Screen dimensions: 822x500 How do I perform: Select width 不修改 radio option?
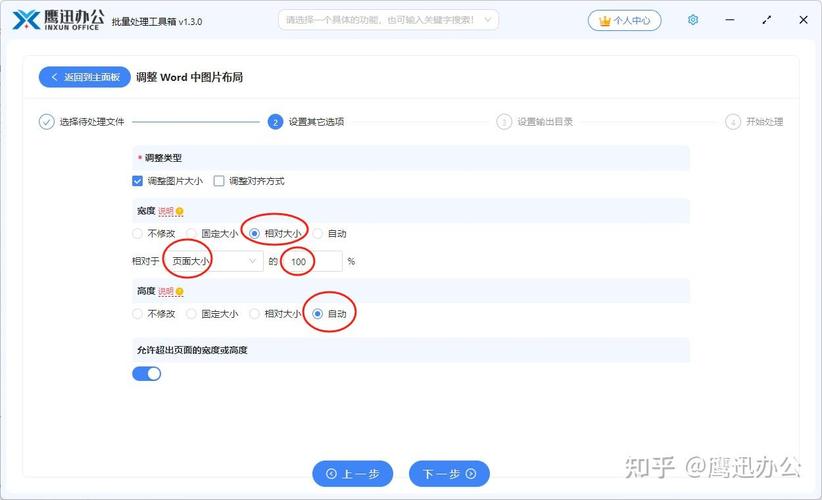(137, 233)
